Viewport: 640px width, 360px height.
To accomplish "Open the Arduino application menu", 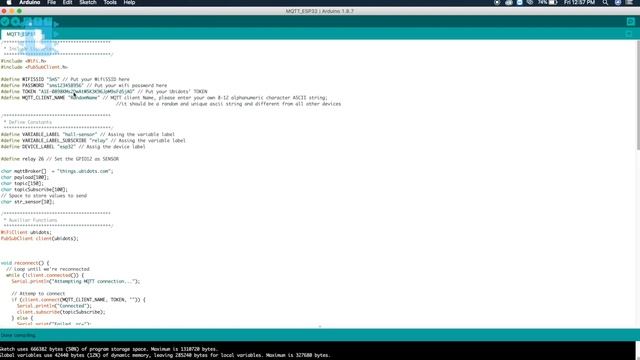I will (30, 2).
